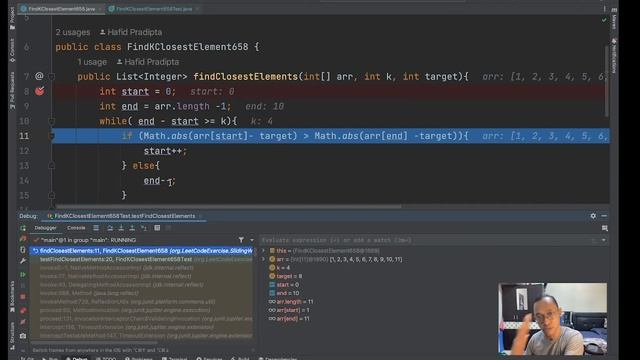Image resolution: width=640 pixels, height=360 pixels.
Task: Open the Notifications tool window on right edge
Action: (x=614, y=55)
